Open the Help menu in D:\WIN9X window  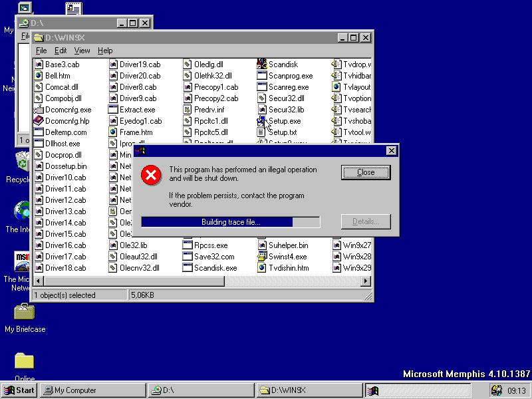click(105, 51)
